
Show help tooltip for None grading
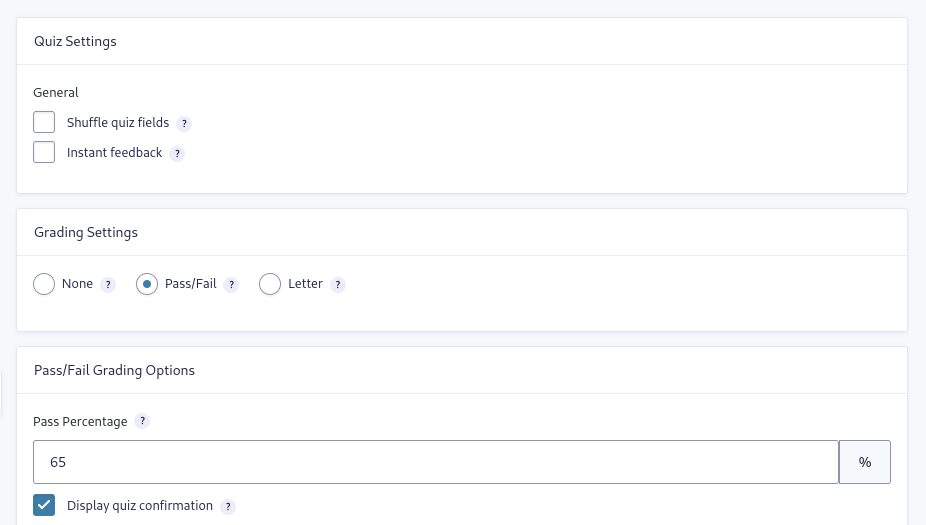108,285
